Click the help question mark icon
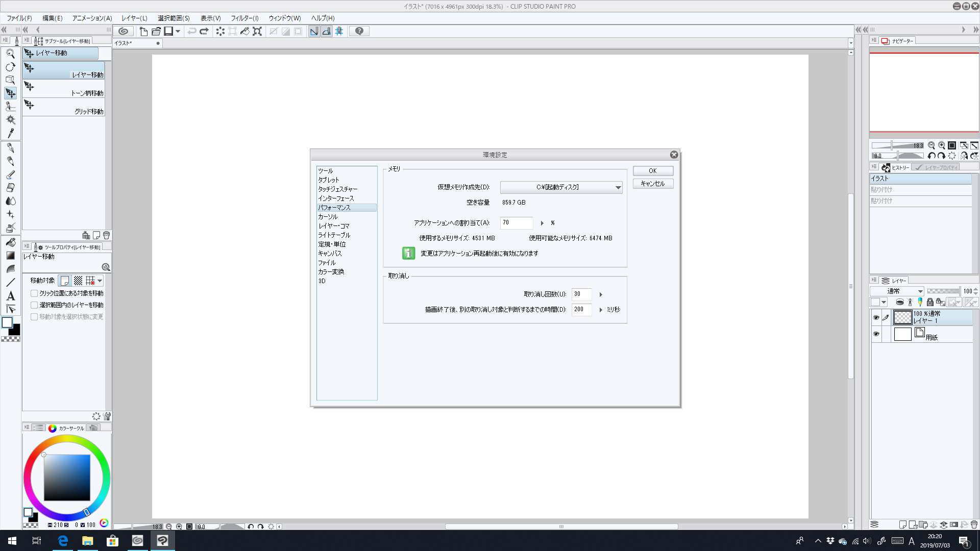Image resolution: width=980 pixels, height=551 pixels. (359, 31)
